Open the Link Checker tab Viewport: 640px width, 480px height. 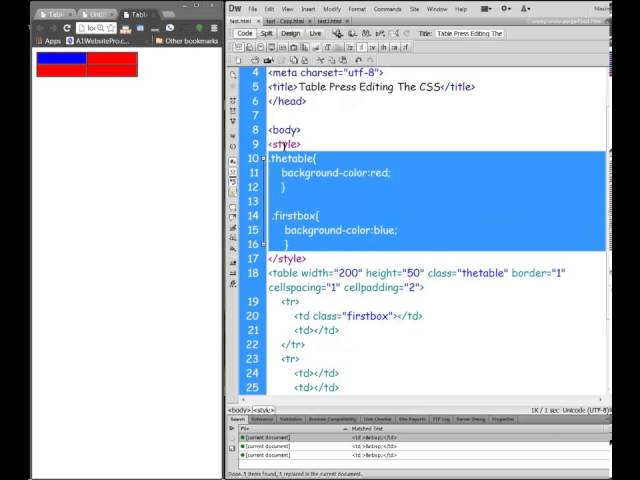click(378, 419)
